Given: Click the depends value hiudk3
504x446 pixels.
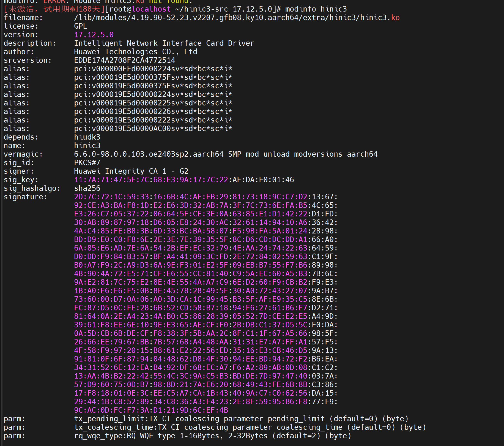Looking at the screenshot, I should coord(87,137).
